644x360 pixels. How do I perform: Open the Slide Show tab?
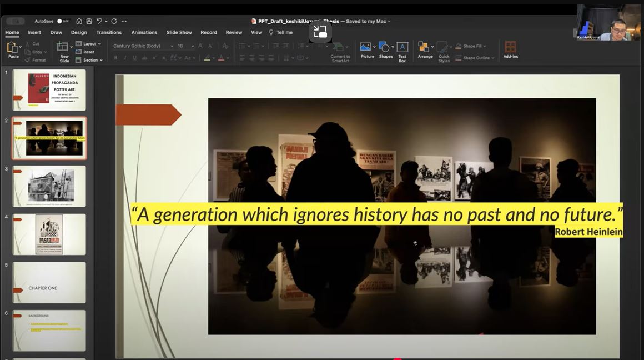(179, 33)
